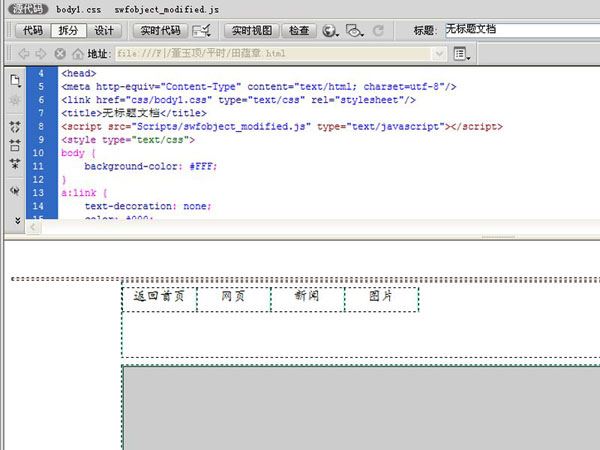The height and width of the screenshot is (450, 600).
Task: Toggle the 实时代码 live code button
Action: point(158,30)
